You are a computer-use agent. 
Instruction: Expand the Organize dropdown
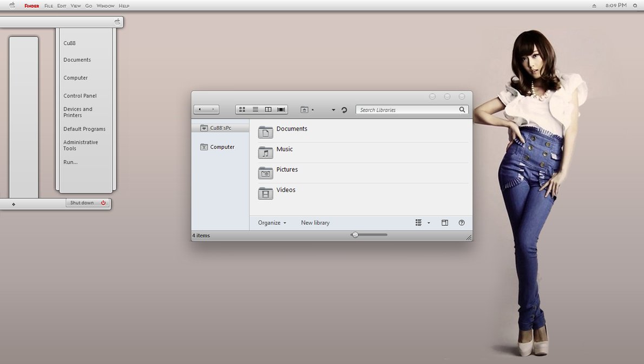pos(272,223)
